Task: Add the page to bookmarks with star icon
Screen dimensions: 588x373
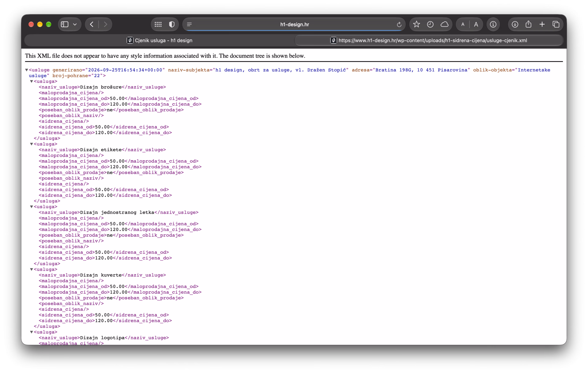Action: pos(416,24)
